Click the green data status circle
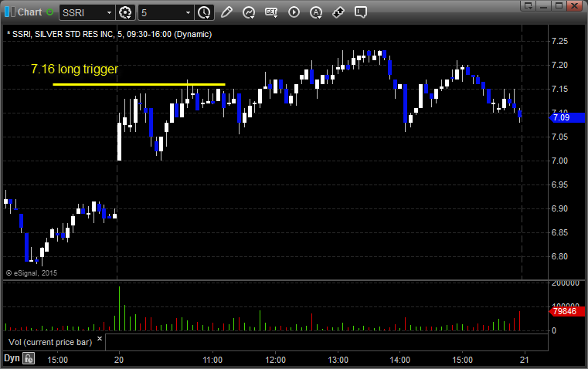This screenshot has height=369, width=588. click(x=50, y=12)
